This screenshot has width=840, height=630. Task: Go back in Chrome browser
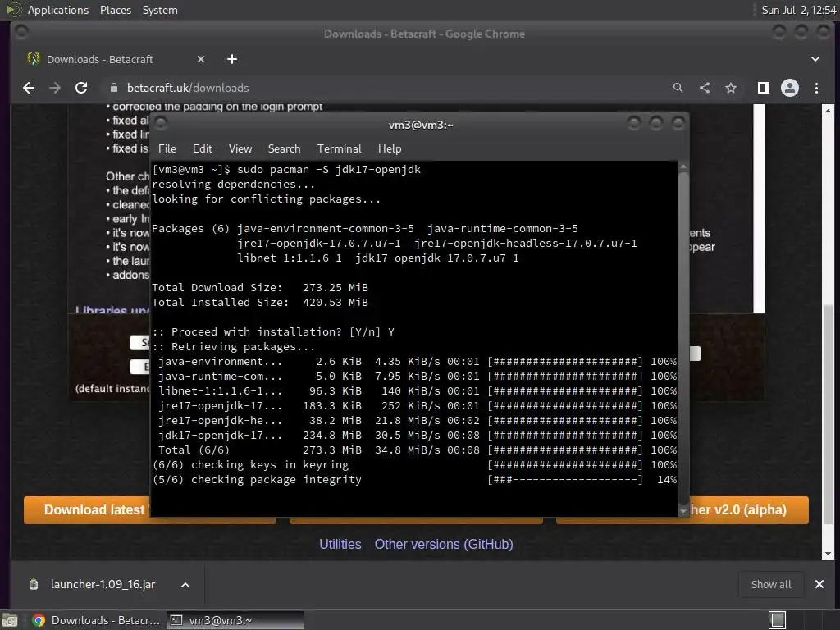29,88
